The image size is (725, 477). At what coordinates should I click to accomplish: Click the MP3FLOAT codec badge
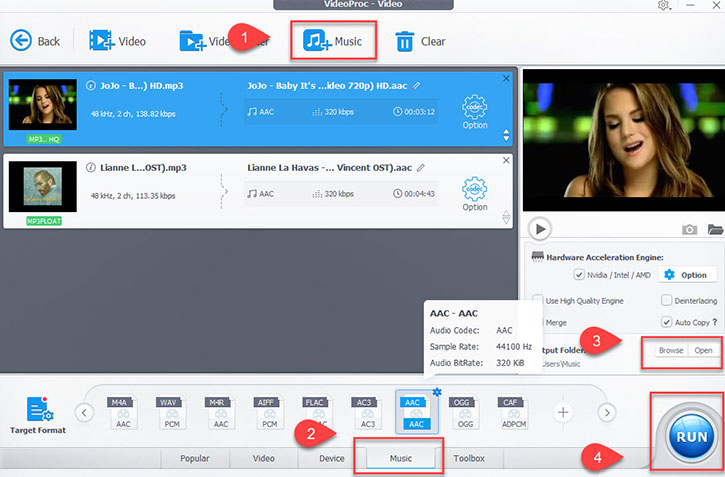(44, 221)
